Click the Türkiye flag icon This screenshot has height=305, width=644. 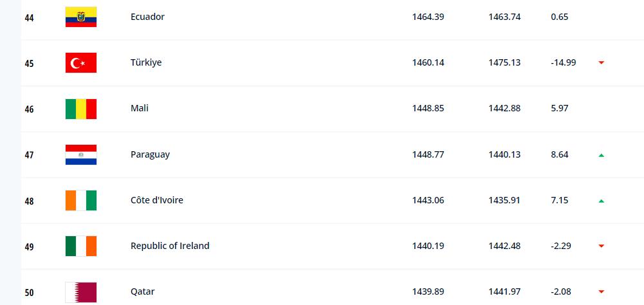click(x=81, y=63)
